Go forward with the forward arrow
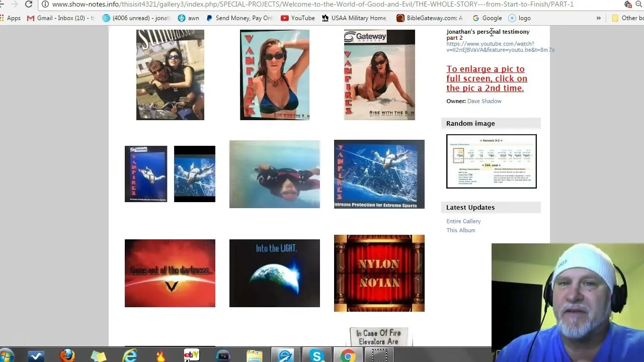 pyautogui.click(x=14, y=5)
